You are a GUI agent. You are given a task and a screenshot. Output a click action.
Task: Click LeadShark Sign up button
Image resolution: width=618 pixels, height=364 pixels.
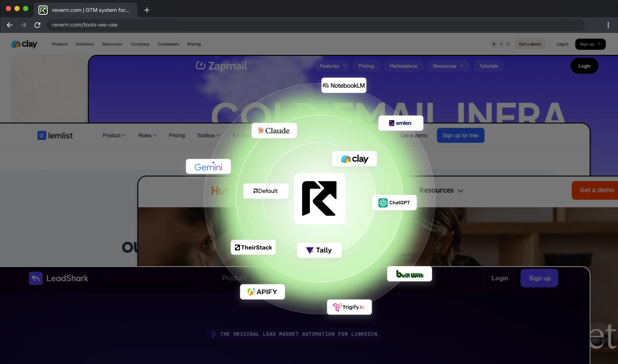pyautogui.click(x=539, y=278)
